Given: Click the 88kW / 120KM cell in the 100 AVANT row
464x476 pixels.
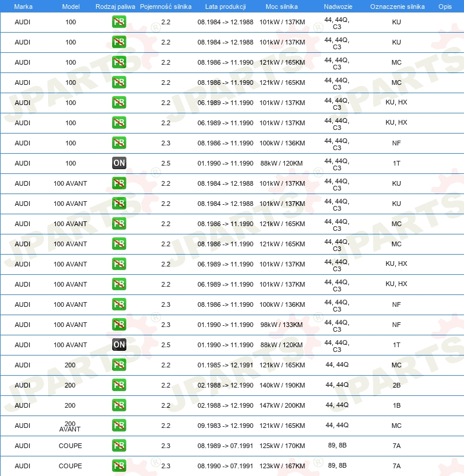Looking at the screenshot, I should (x=282, y=345).
